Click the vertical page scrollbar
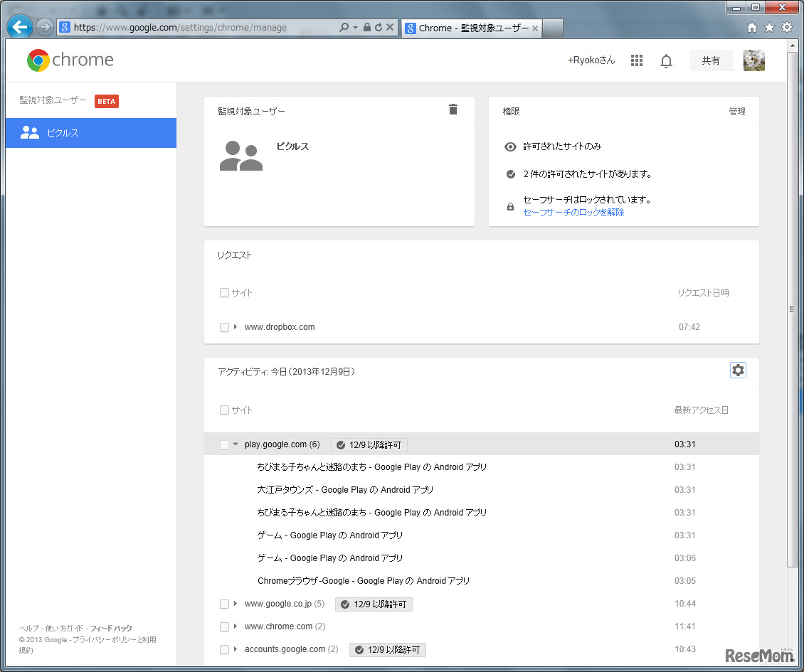 click(x=792, y=309)
